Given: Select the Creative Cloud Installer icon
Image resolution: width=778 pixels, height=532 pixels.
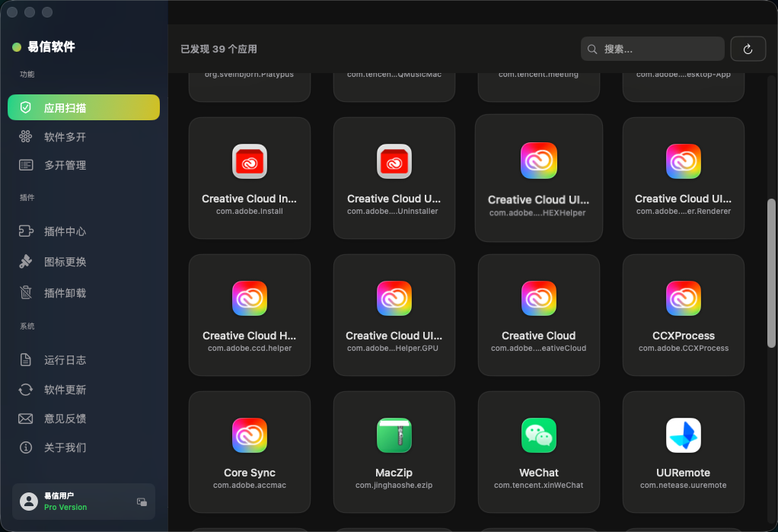Looking at the screenshot, I should click(x=250, y=161).
